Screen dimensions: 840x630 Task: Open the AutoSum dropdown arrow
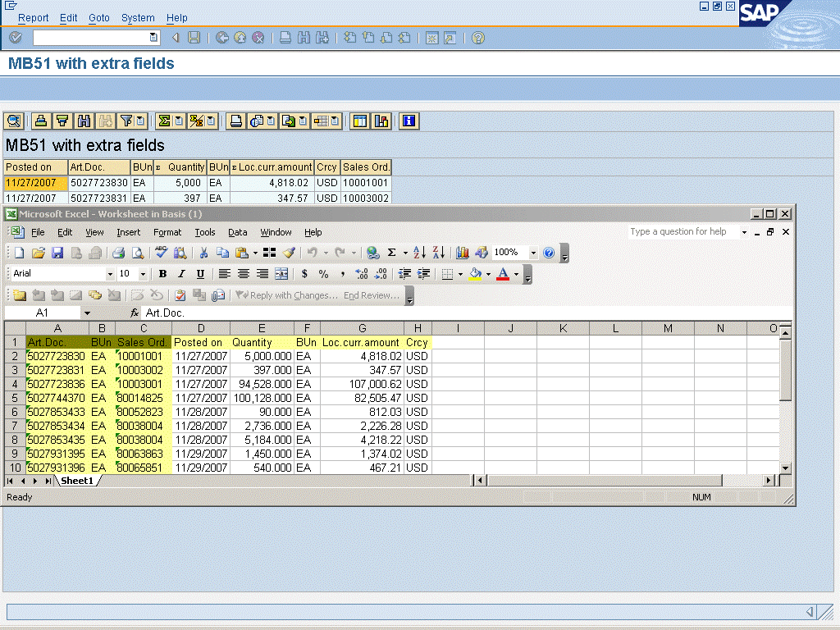405,253
